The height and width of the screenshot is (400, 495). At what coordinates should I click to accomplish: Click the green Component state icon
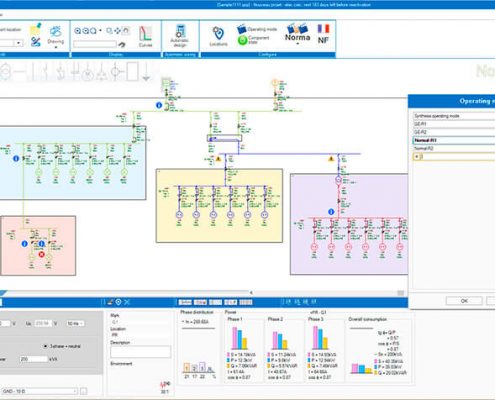coord(242,40)
